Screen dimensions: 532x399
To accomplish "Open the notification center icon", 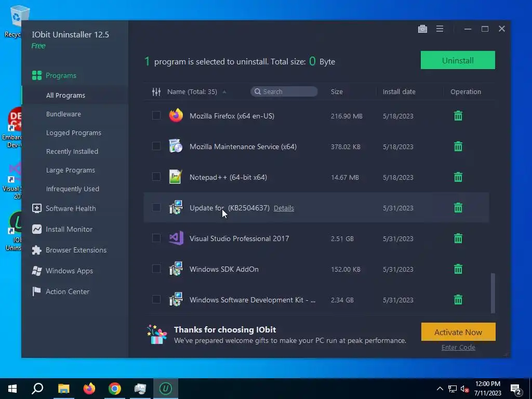I will [x=516, y=389].
